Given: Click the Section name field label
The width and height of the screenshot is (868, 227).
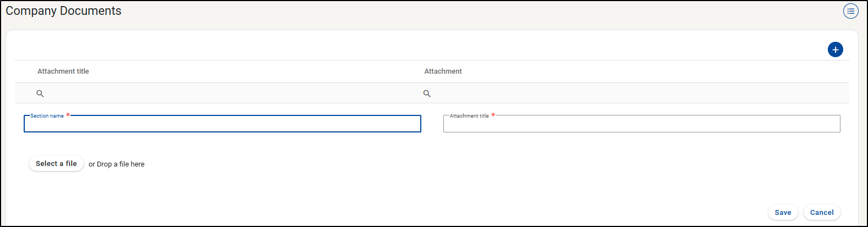Looking at the screenshot, I should (x=47, y=116).
